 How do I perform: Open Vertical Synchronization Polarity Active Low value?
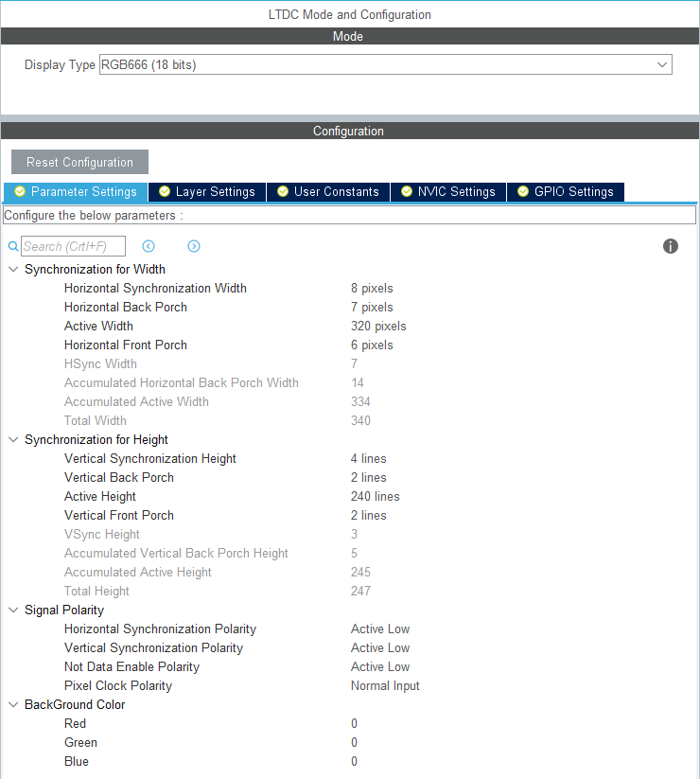pyautogui.click(x=379, y=647)
